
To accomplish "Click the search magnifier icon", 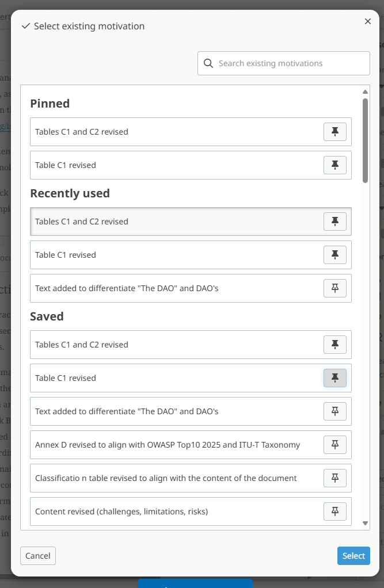I will click(x=208, y=63).
